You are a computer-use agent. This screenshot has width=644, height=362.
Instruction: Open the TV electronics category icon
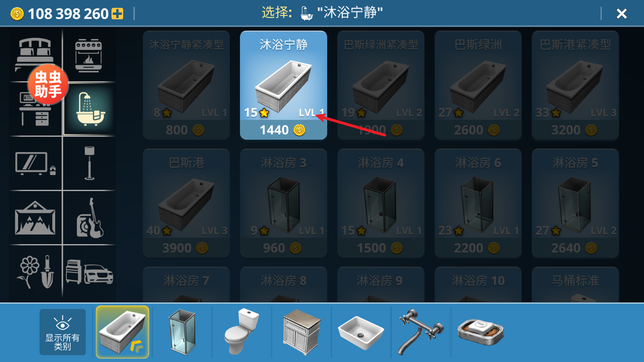click(35, 164)
